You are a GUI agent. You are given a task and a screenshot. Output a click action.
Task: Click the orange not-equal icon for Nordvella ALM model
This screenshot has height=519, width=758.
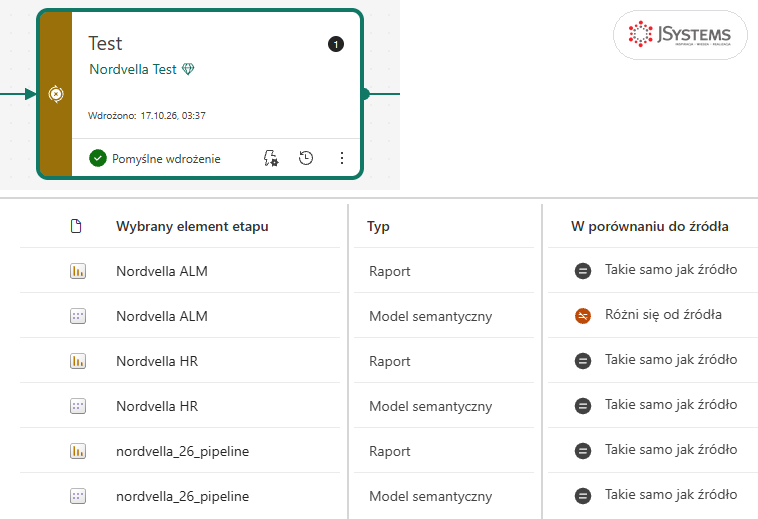[x=583, y=316]
